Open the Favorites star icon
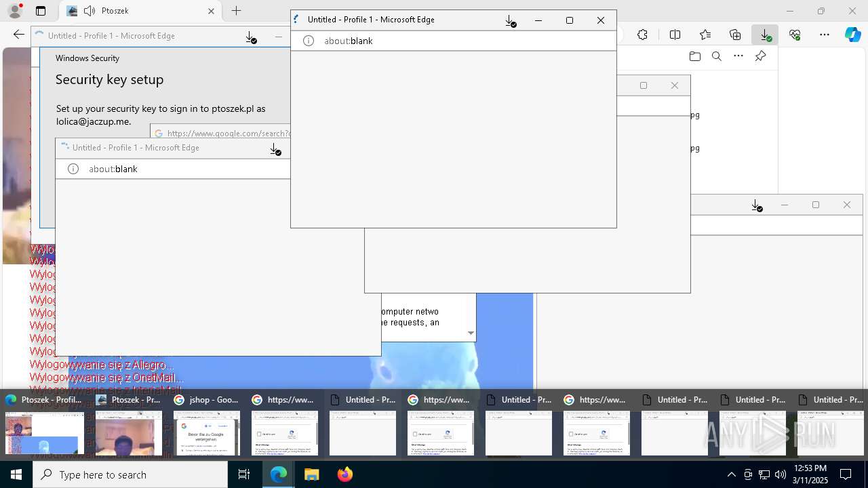The width and height of the screenshot is (868, 488). (705, 35)
